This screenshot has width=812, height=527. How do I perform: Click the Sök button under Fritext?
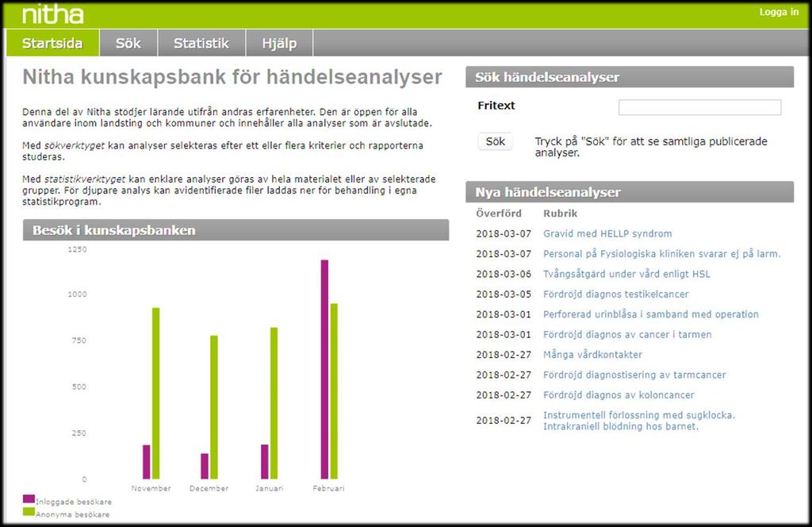coord(495,141)
